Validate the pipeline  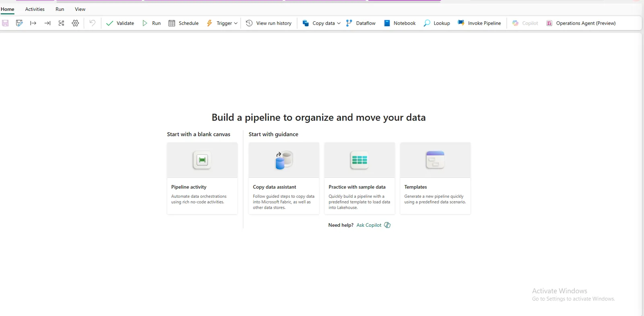pyautogui.click(x=120, y=23)
